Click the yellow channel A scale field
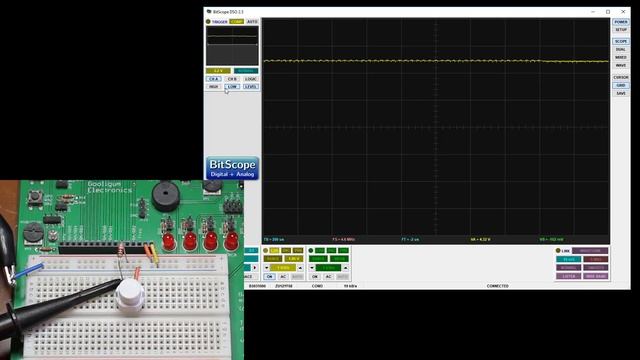This screenshot has height=360, width=640. (x=283, y=268)
